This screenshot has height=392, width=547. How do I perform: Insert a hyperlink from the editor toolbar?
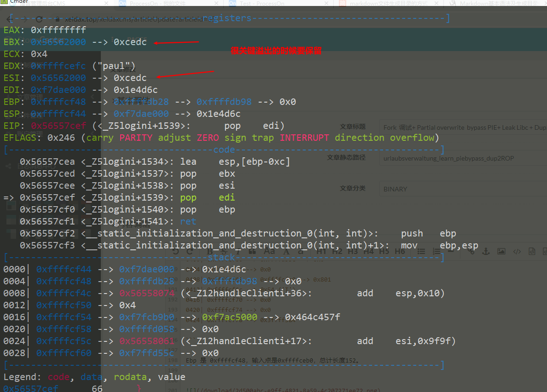[471, 251]
